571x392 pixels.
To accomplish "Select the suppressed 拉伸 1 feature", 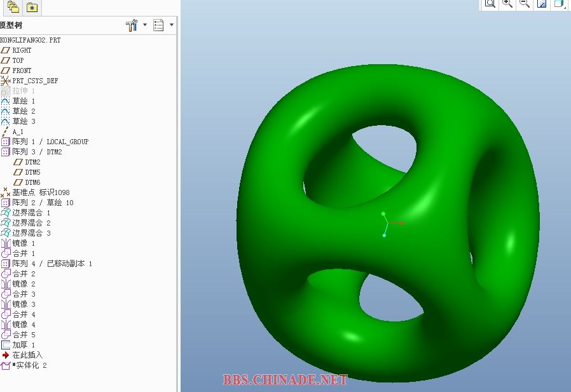I will pos(18,91).
